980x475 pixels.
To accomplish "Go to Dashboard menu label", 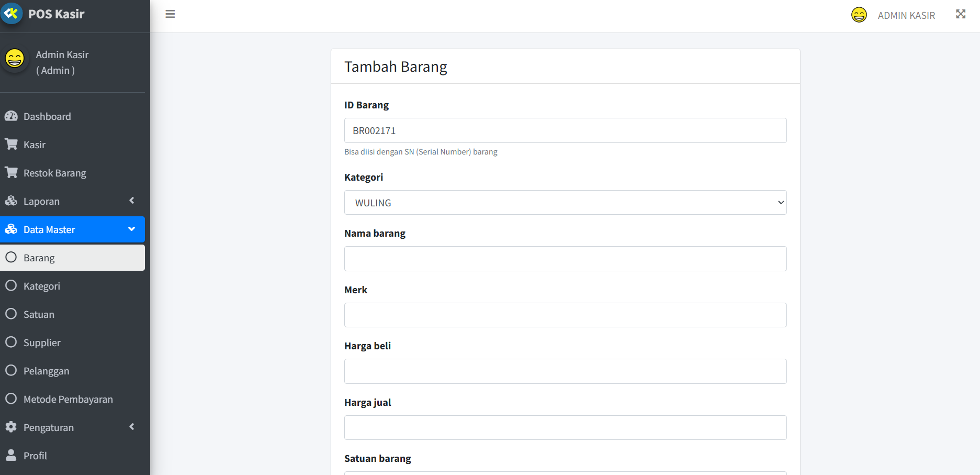I will (47, 116).
